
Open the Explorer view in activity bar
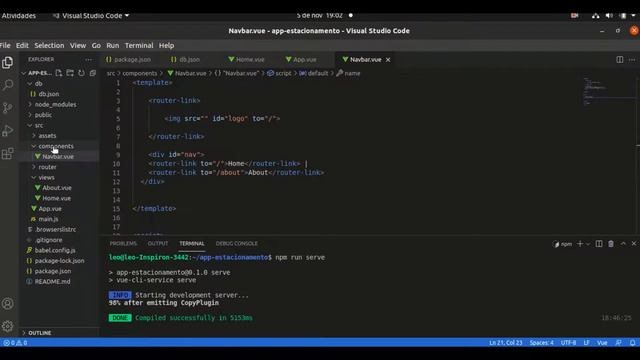click(7, 62)
